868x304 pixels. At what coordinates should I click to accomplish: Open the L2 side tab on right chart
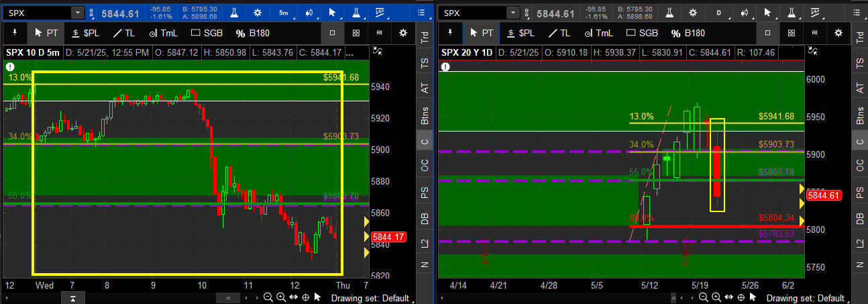859,244
